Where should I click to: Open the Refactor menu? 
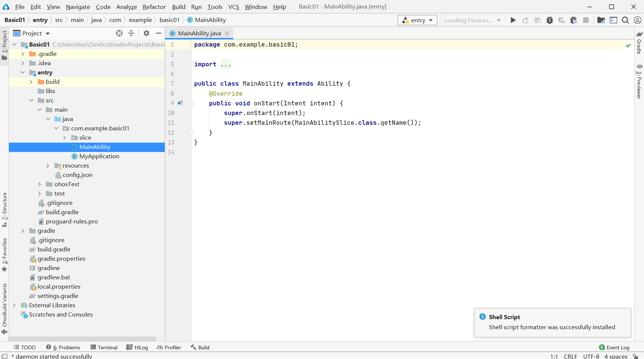click(x=154, y=7)
